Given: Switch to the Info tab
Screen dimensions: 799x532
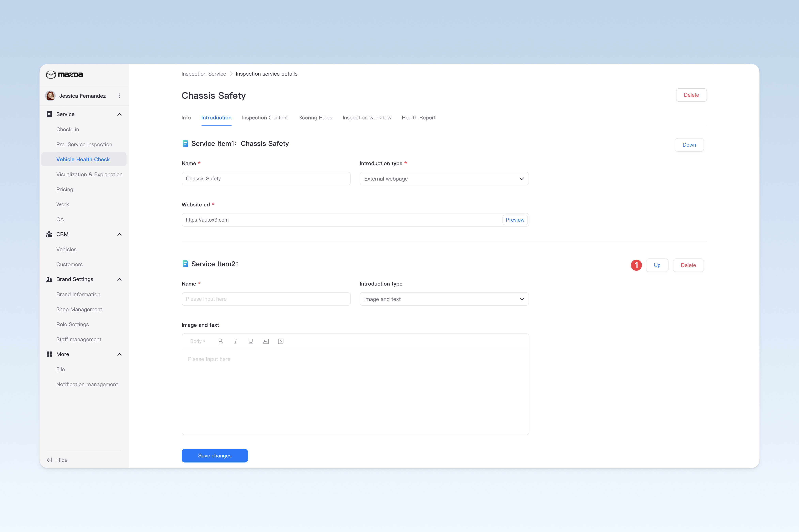Looking at the screenshot, I should [186, 117].
